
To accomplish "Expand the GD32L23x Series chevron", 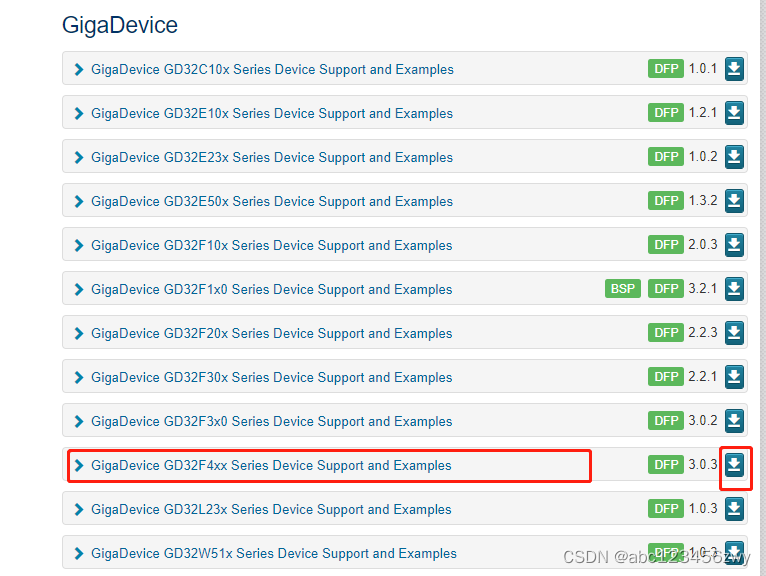I will [x=79, y=509].
